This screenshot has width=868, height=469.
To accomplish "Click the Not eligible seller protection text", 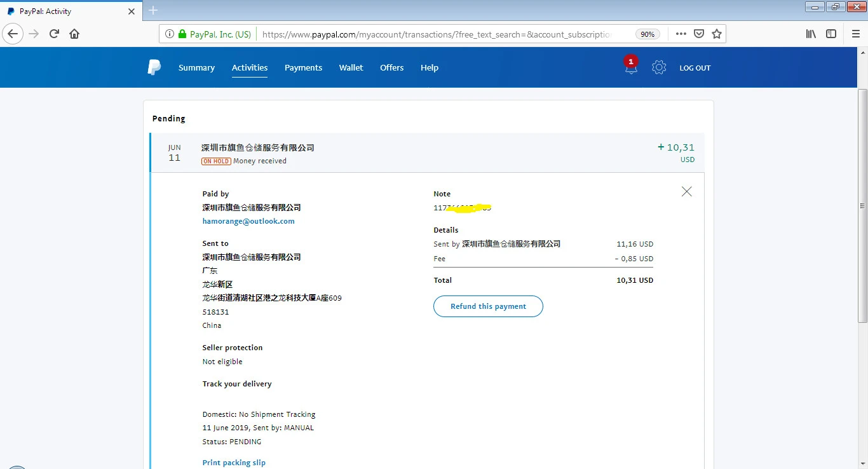I will pos(222,362).
